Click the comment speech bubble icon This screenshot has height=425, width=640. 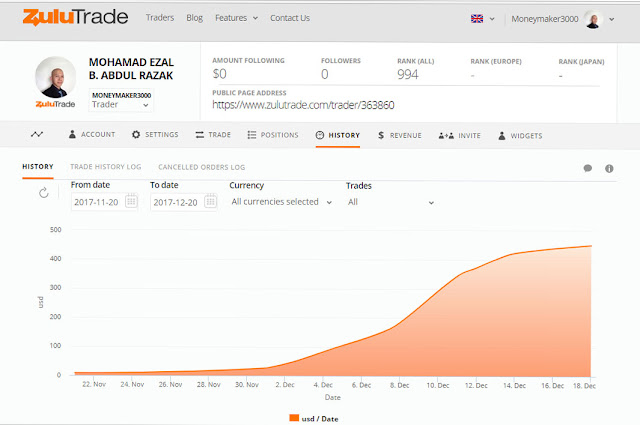click(x=588, y=168)
